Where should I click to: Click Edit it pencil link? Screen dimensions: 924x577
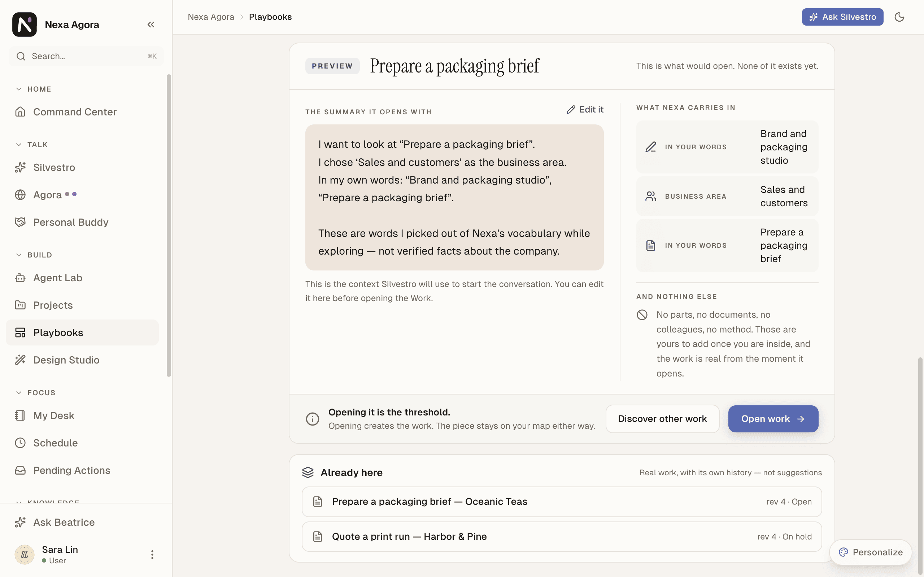pos(585,110)
